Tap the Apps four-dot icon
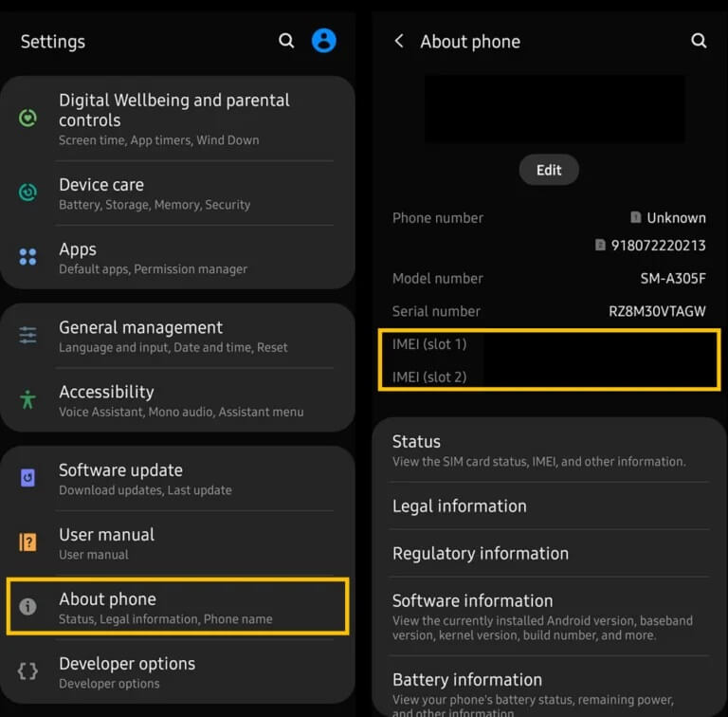The height and width of the screenshot is (717, 728). 28,257
